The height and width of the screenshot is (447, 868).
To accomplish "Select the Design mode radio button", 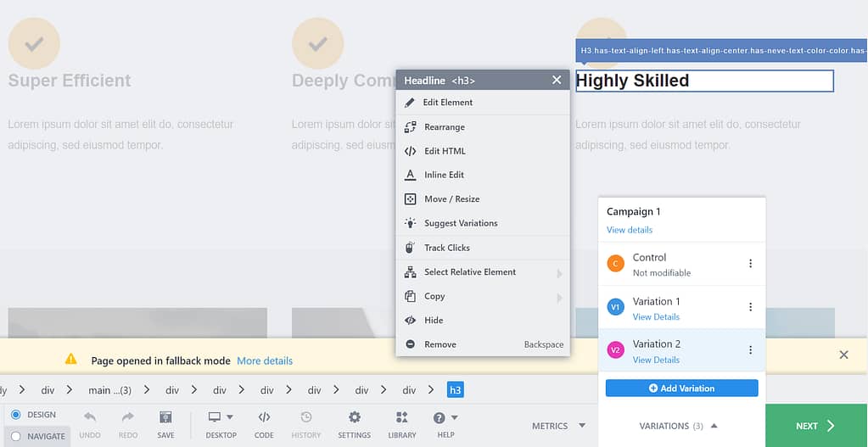I will [16, 415].
